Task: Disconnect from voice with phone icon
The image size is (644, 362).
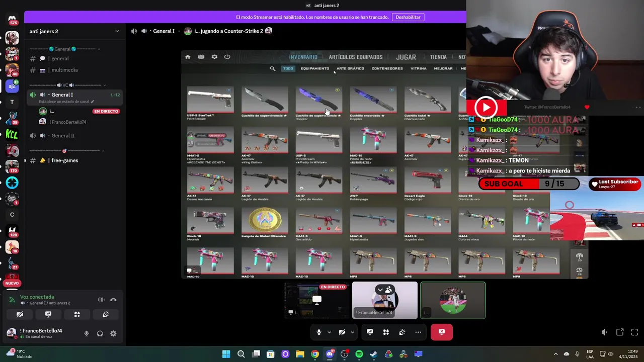Action: 113,300
